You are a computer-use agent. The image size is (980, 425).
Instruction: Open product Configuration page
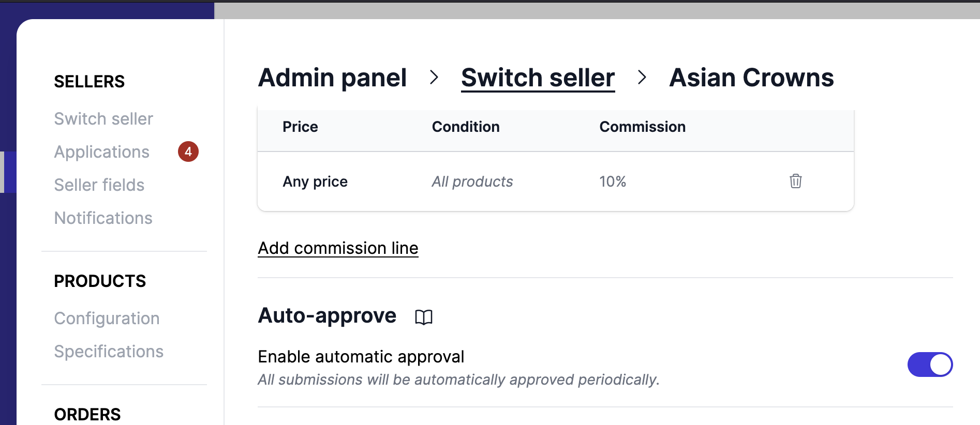pos(107,318)
